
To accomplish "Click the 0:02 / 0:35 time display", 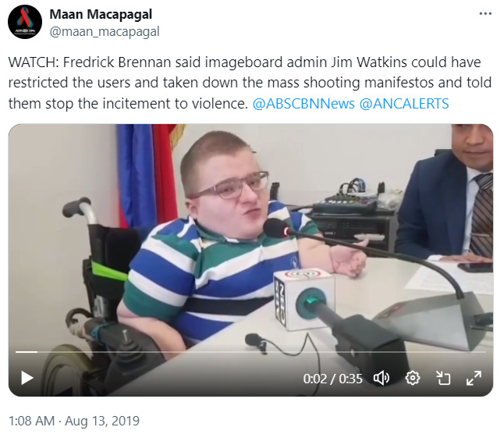I will [x=332, y=379].
